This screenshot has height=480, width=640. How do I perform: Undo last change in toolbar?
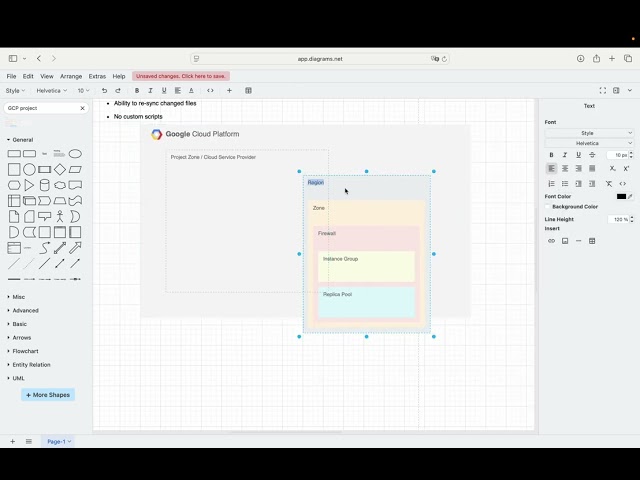[104, 91]
